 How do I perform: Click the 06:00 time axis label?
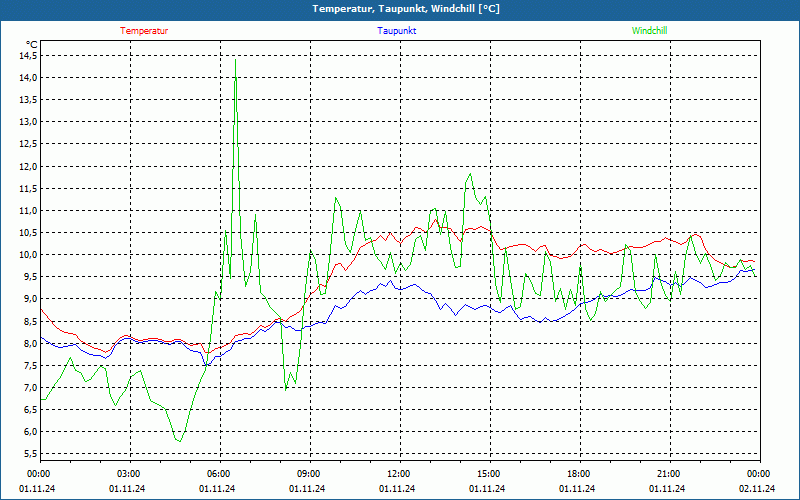217,474
